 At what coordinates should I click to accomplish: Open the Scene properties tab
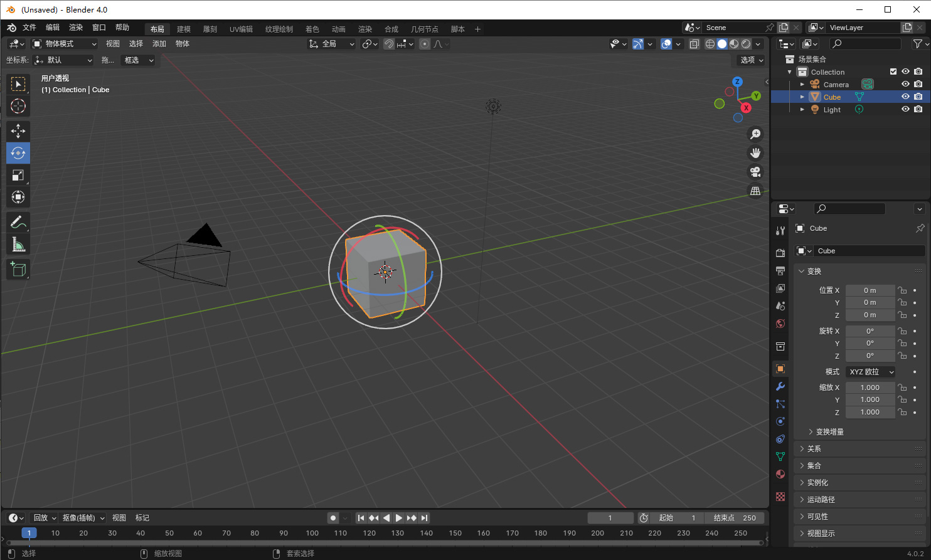pyautogui.click(x=780, y=306)
